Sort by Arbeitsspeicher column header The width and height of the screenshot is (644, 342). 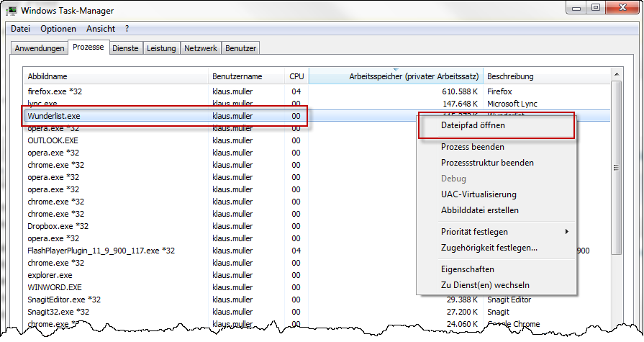tap(396, 76)
